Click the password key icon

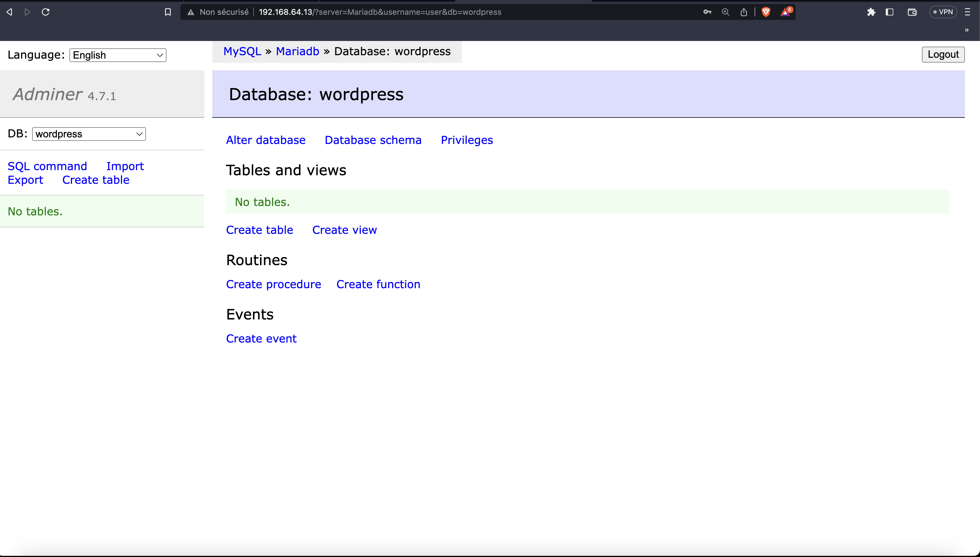(x=707, y=12)
